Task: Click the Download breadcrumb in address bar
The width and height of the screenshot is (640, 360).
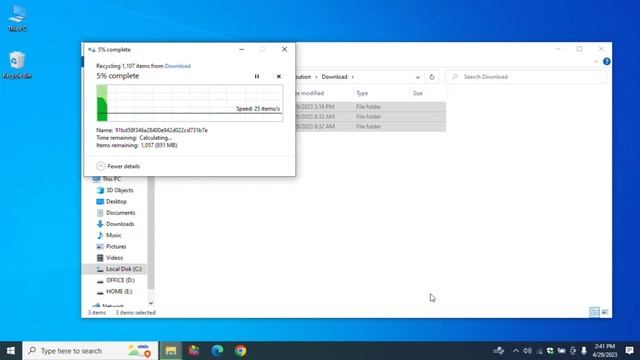Action: (334, 77)
